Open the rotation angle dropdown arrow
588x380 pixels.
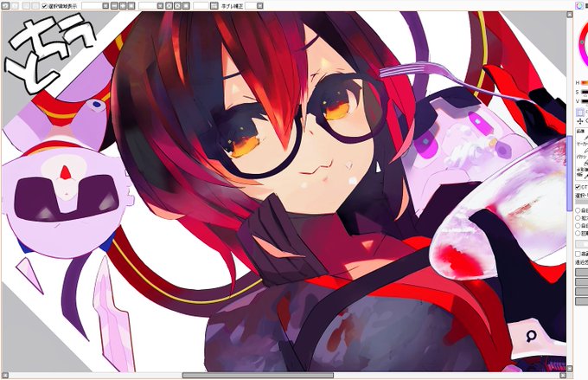tap(160, 6)
